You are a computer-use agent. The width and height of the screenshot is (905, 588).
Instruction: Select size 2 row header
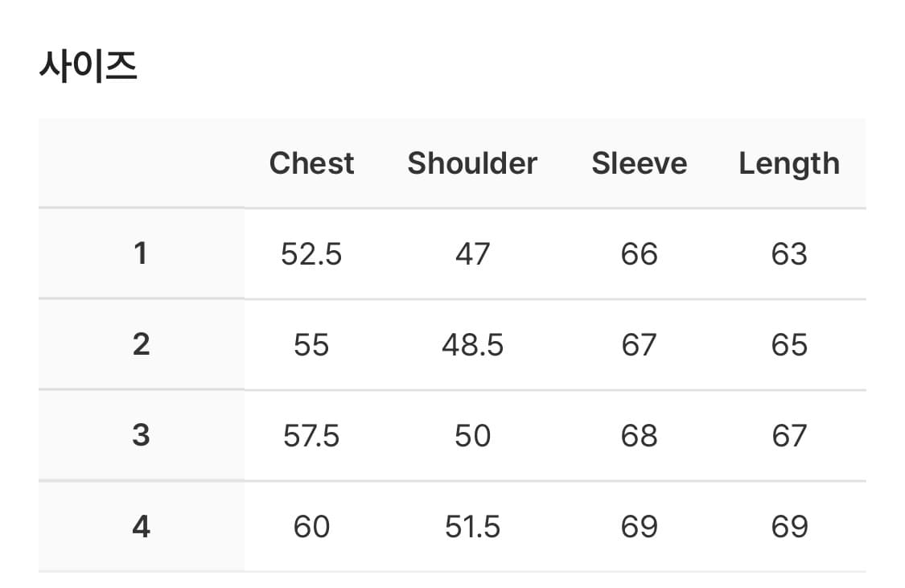tap(141, 345)
